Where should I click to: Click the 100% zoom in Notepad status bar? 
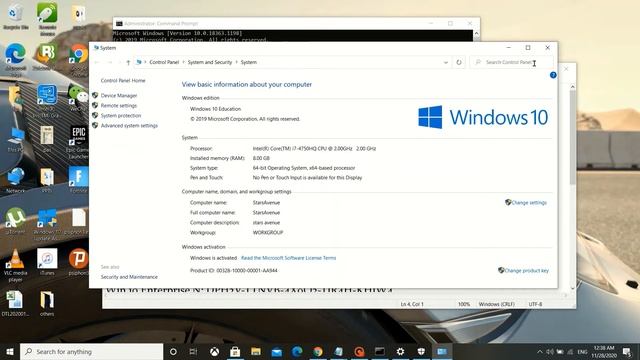464,304
